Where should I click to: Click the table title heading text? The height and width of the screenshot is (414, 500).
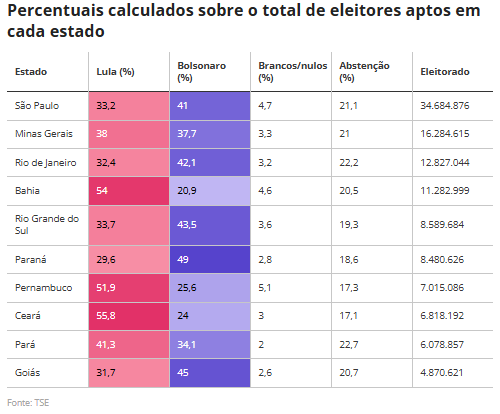[x=244, y=21]
